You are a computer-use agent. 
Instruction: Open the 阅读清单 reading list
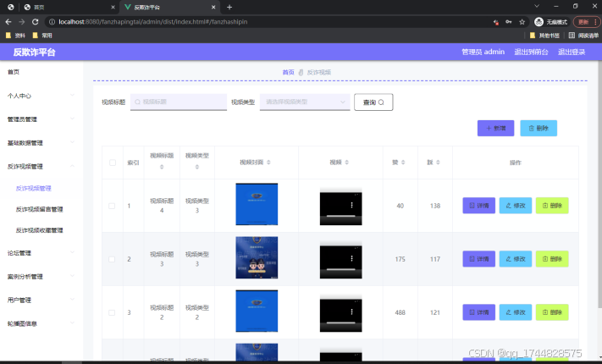(583, 36)
